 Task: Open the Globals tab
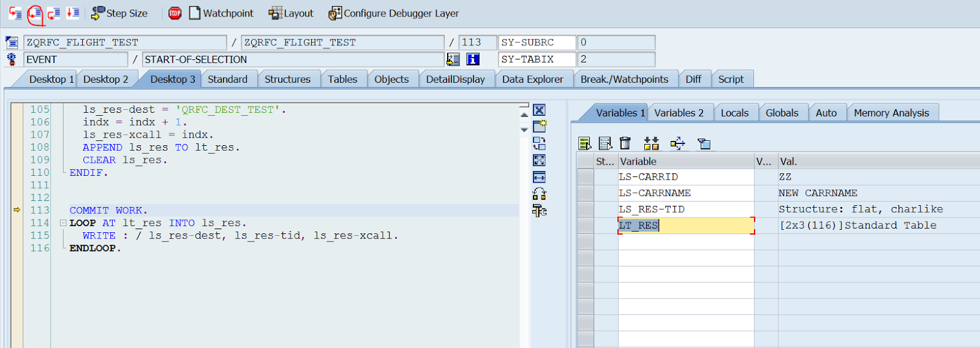[782, 113]
